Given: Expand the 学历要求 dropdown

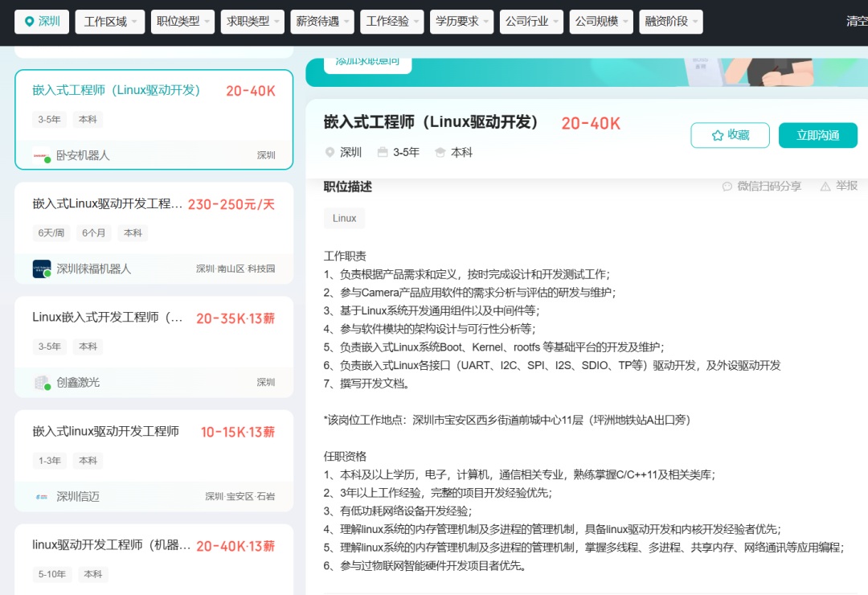Looking at the screenshot, I should click(461, 22).
